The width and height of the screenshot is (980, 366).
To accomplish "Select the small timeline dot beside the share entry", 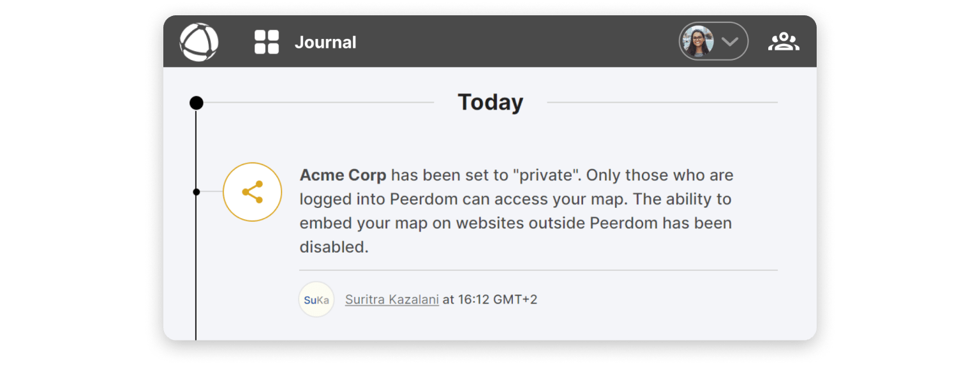I will click(x=197, y=192).
